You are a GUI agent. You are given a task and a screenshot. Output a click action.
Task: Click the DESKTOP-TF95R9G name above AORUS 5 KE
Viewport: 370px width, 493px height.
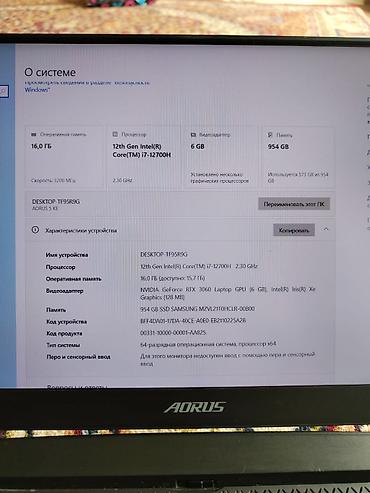(x=56, y=201)
